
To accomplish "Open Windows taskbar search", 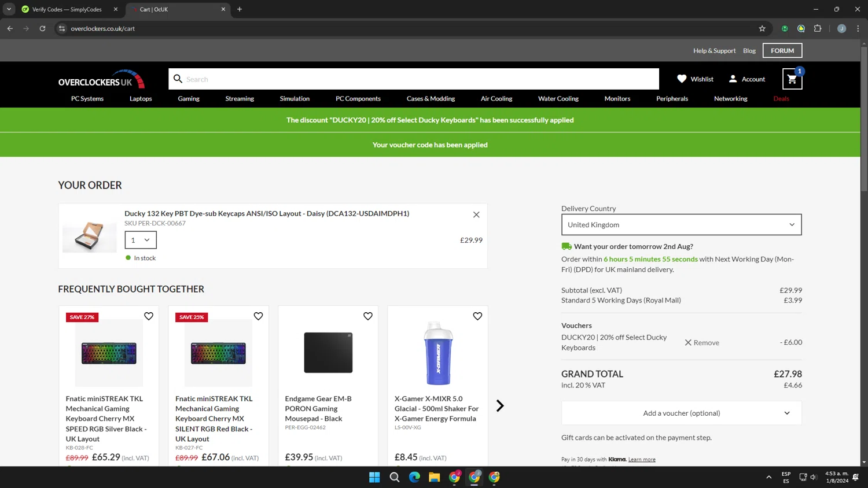I will tap(395, 477).
